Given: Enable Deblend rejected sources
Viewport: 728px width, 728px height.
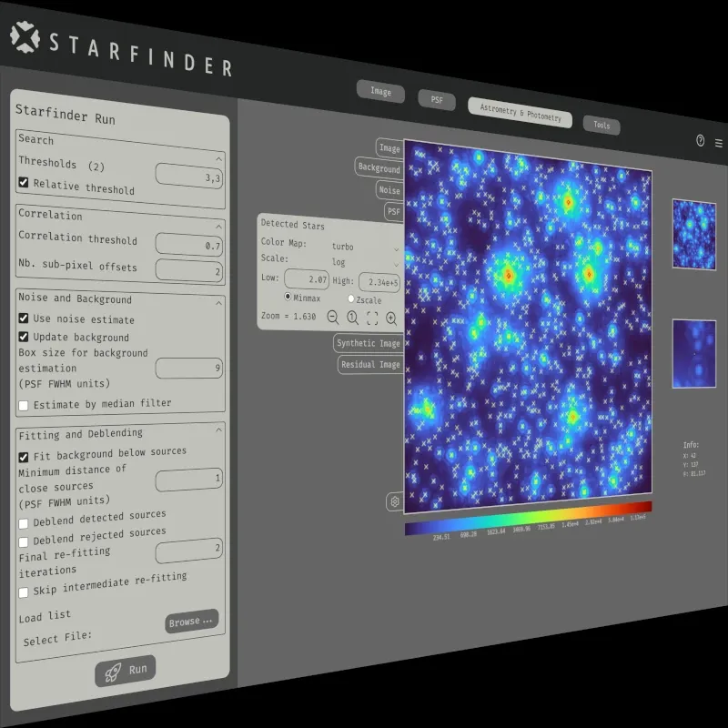Looking at the screenshot, I should pos(24,541).
